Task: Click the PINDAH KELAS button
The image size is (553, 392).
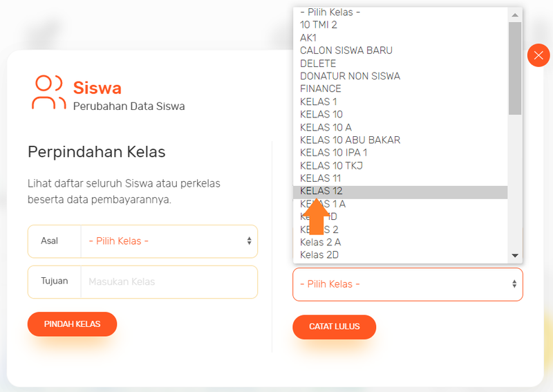Action: 72,324
